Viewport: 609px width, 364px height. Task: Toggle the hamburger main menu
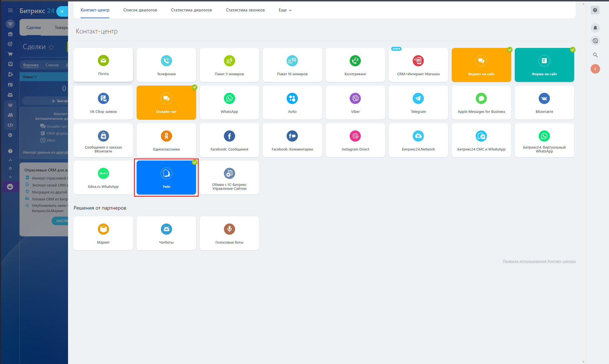(x=10, y=10)
